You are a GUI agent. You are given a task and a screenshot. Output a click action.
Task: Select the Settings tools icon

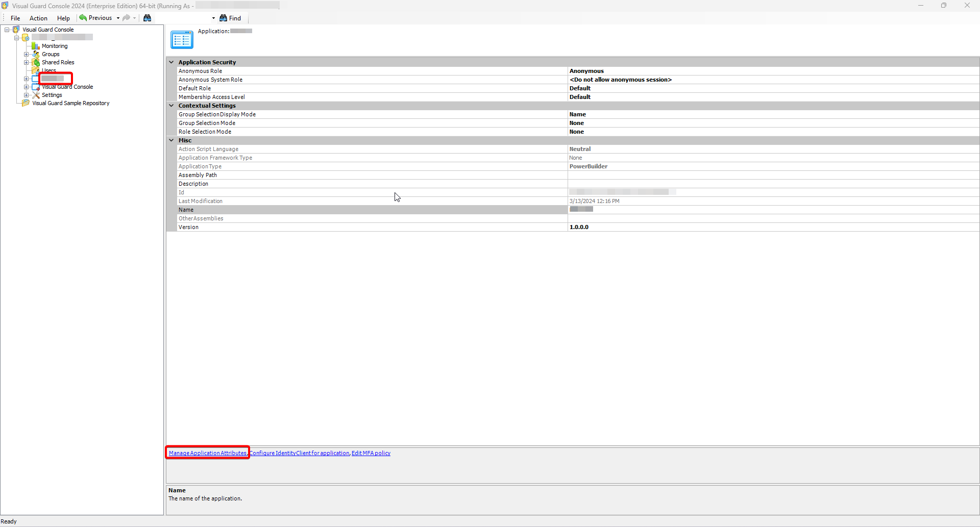click(x=36, y=95)
